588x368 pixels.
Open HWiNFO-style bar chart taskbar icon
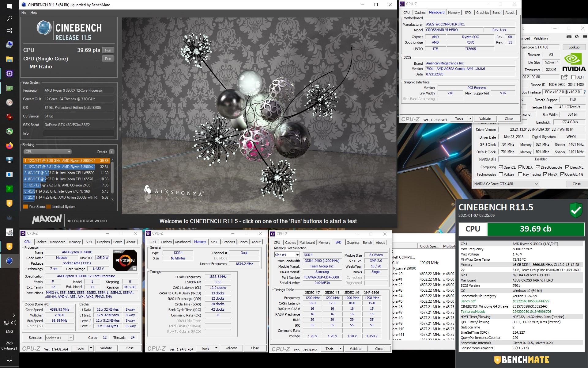click(9, 160)
